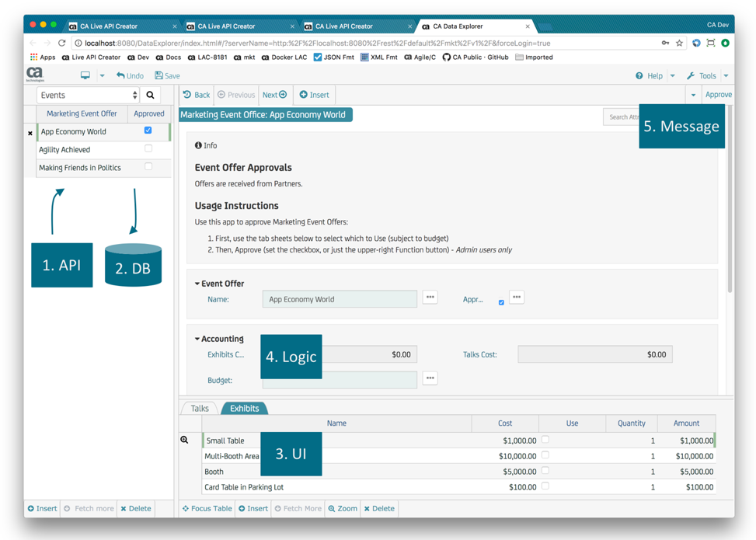Viewport: 756px width, 540px height.
Task: Switch to the Talks tab
Action: coord(200,408)
